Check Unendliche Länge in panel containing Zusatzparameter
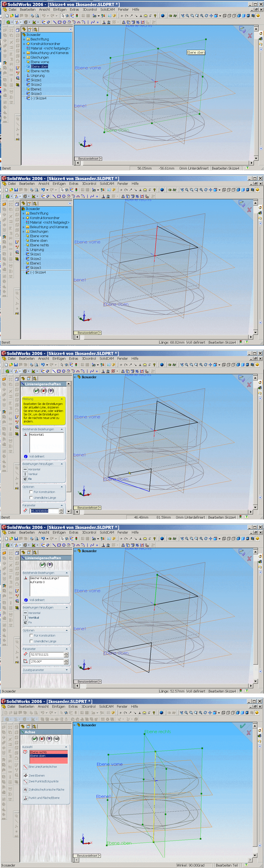The image size is (264, 868). [x=31, y=641]
